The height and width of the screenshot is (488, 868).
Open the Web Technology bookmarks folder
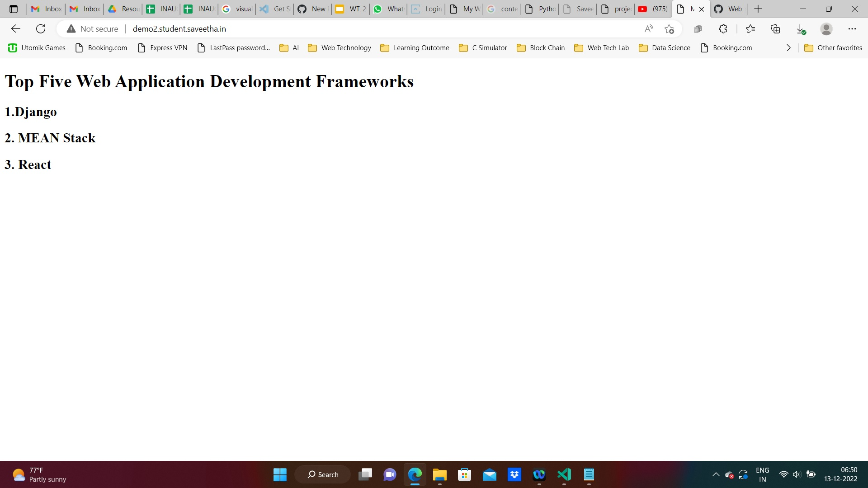pos(340,47)
